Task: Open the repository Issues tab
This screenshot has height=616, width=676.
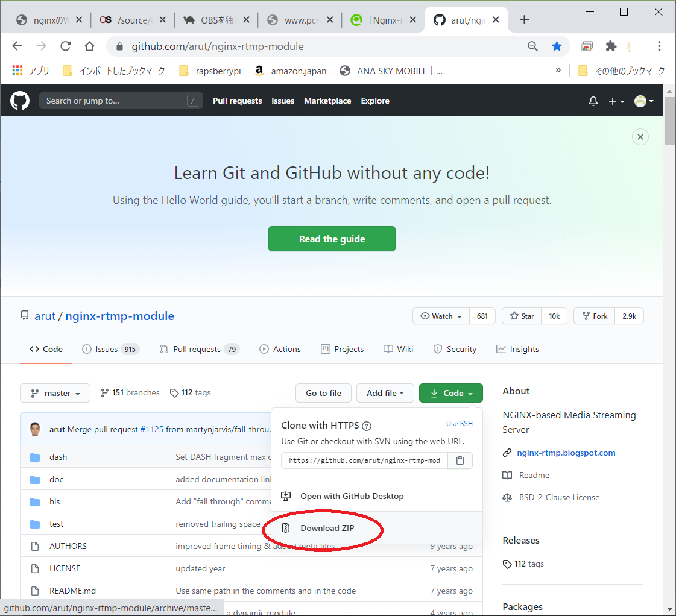Action: [110, 349]
